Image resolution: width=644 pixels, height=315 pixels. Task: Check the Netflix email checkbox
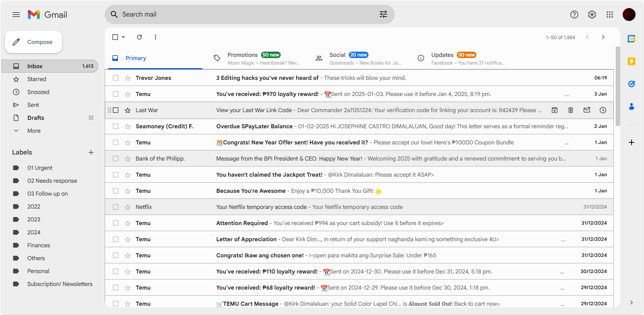(116, 207)
